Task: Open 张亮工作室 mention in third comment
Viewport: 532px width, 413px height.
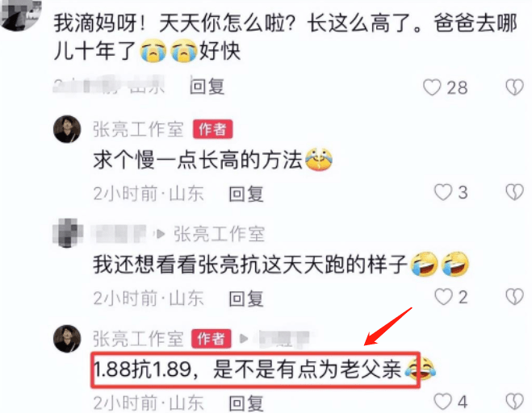Action: coord(220,234)
